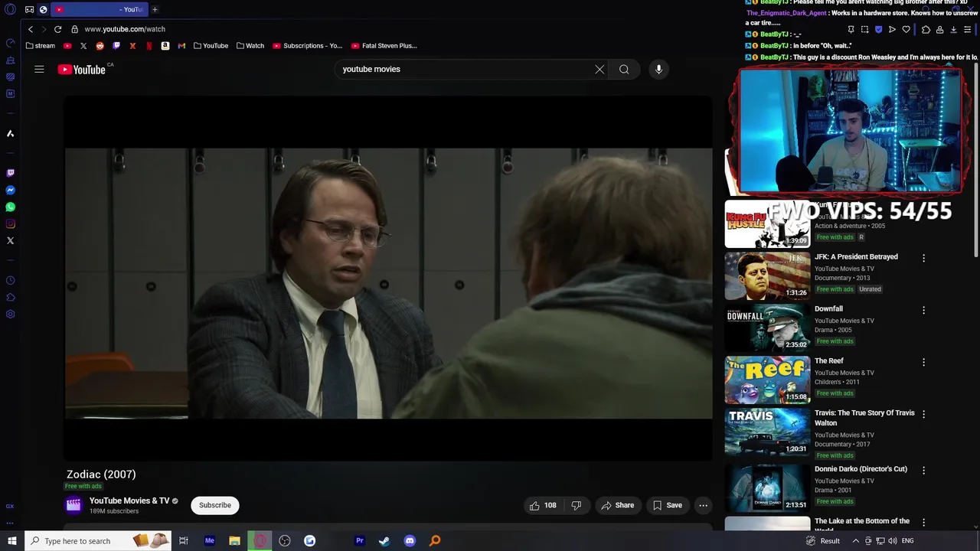Click the Reddit bookmark icon
Screen dimensions: 980x551
tap(100, 46)
